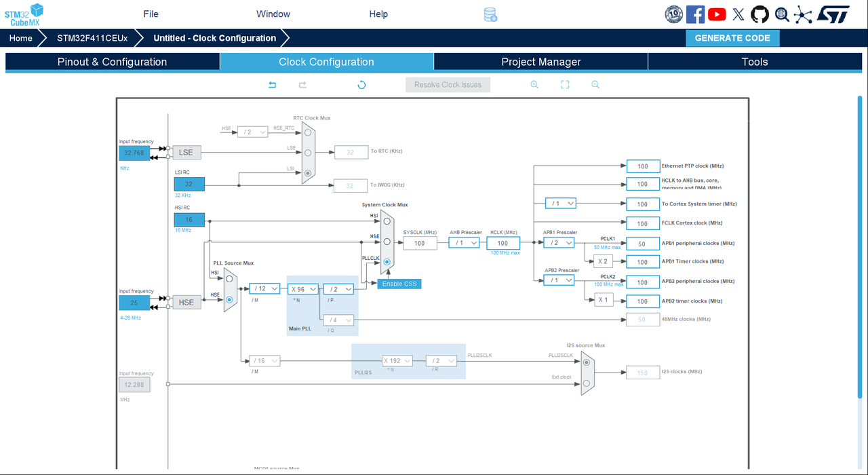
Task: Click Resolve Clock Issues button
Action: pos(448,85)
